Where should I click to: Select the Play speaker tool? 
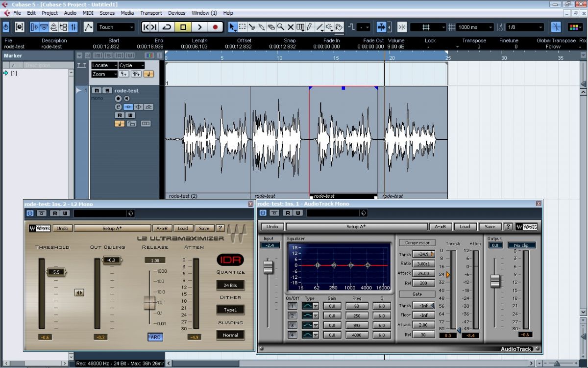[329, 27]
